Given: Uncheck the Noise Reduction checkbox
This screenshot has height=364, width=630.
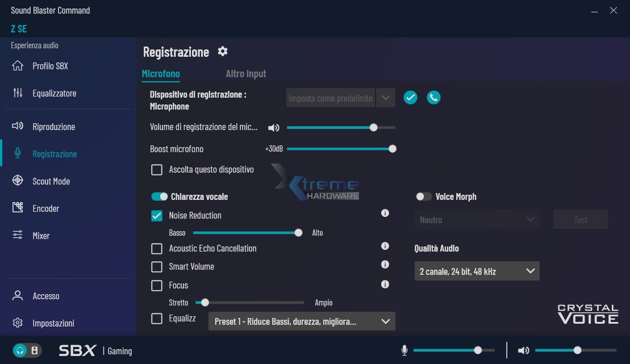Looking at the screenshot, I should pyautogui.click(x=157, y=216).
